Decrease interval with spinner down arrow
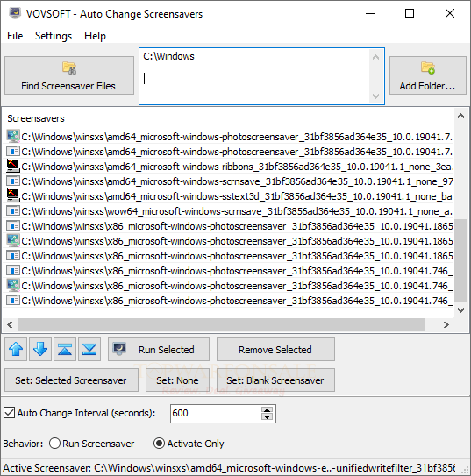Viewport: 471px width, 476px height. click(x=267, y=416)
